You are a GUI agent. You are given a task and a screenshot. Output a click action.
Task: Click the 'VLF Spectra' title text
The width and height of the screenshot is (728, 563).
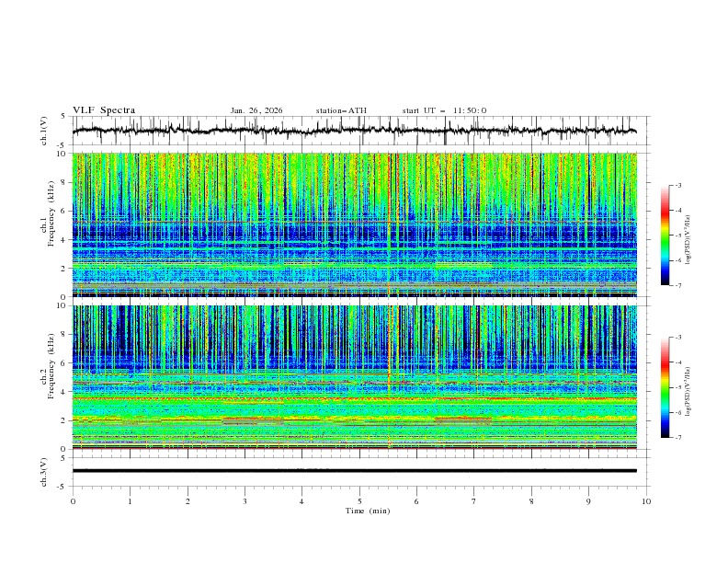click(104, 110)
